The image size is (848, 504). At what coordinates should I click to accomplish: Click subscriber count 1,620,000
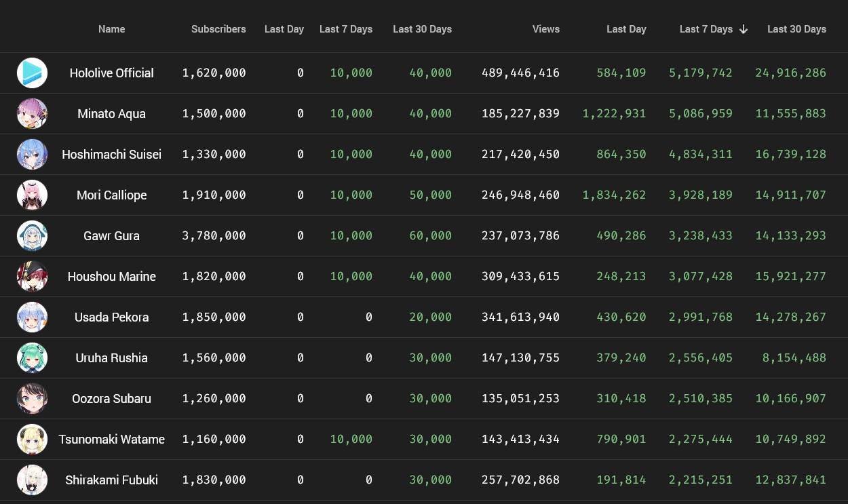click(x=214, y=73)
